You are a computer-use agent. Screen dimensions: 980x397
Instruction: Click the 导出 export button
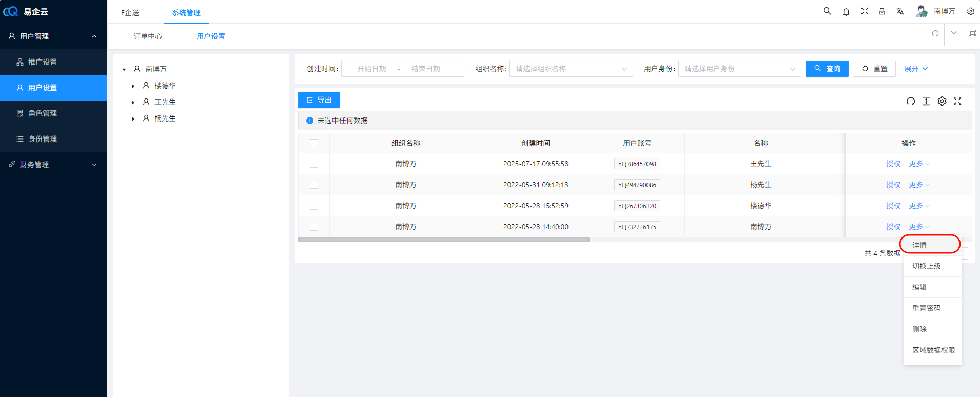(319, 100)
